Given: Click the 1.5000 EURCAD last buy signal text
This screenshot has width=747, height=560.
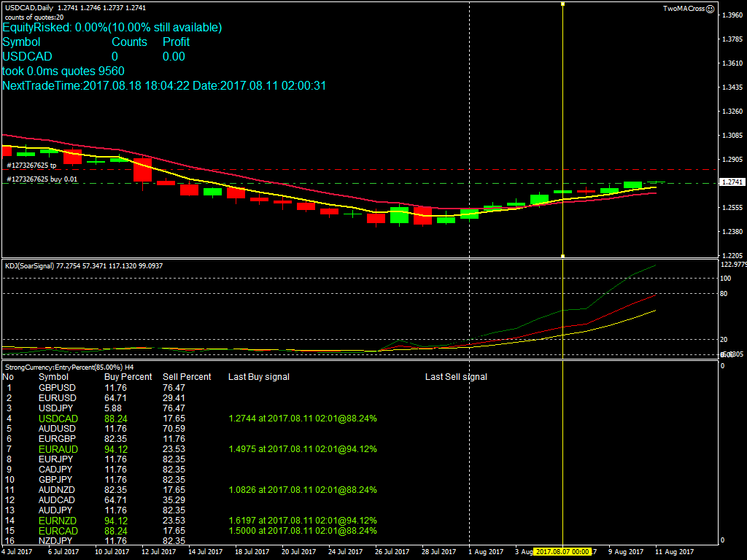Looking at the screenshot, I should pos(303,531).
